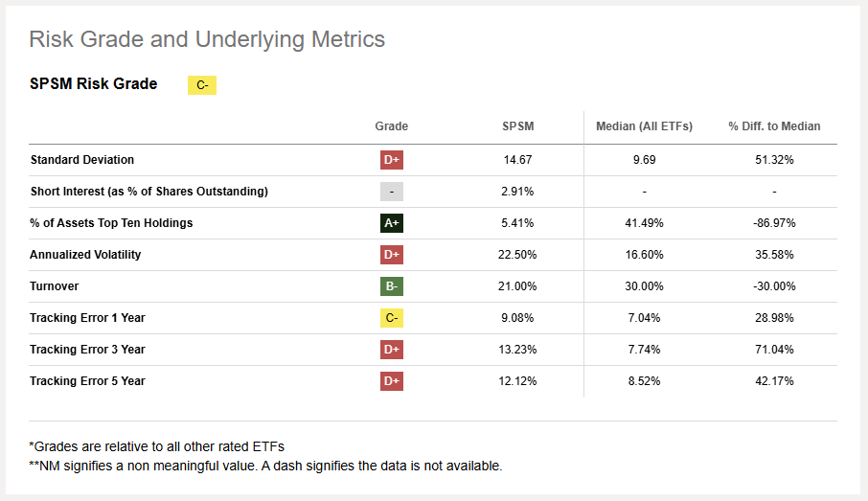
Task: Open the Standard Deviation metric row label
Action: pos(82,160)
